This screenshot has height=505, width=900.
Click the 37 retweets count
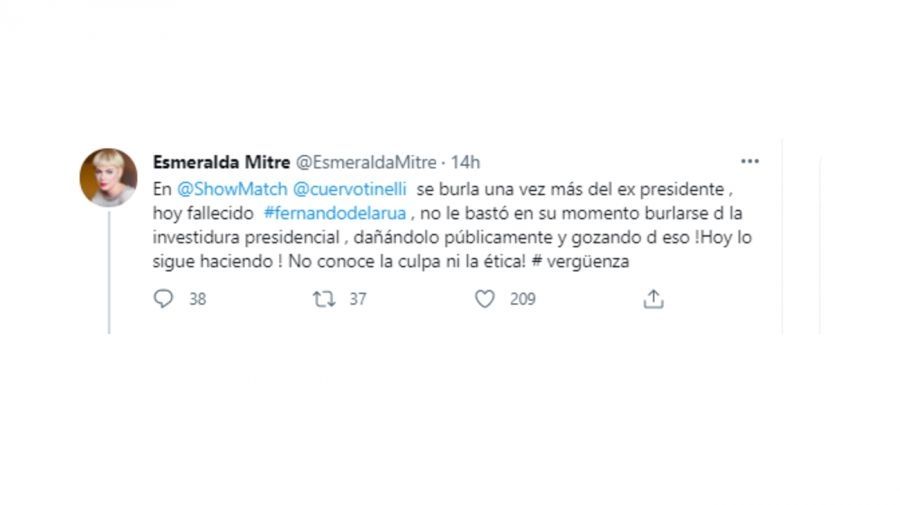[357, 298]
